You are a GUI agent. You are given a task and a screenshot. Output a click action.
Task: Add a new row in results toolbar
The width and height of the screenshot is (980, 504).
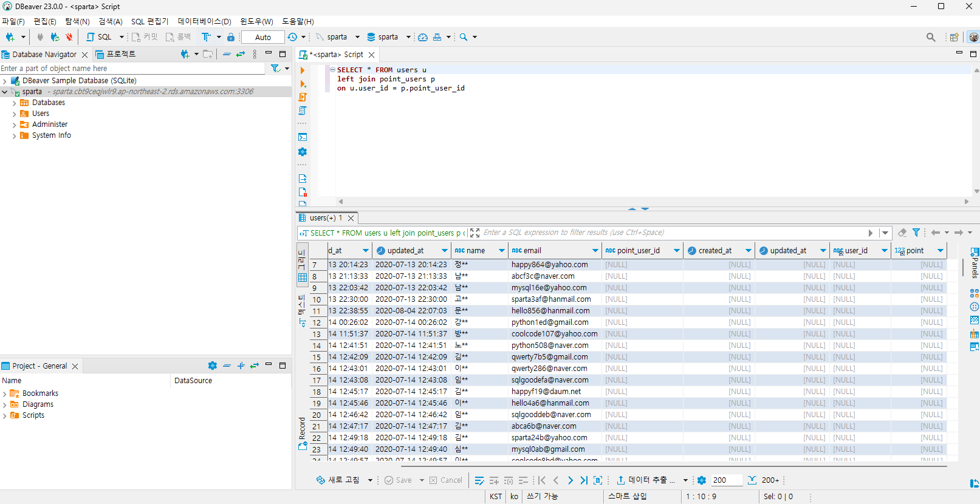494,480
